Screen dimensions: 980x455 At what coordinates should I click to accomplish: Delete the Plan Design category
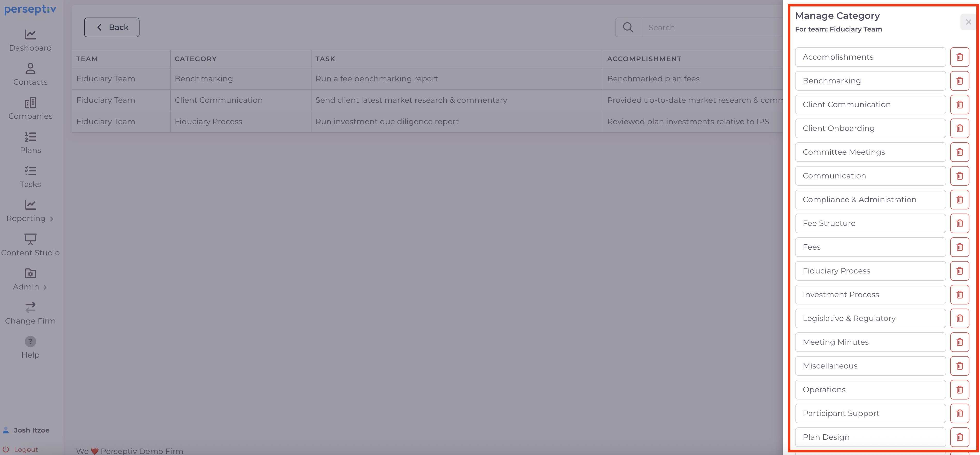coord(959,437)
